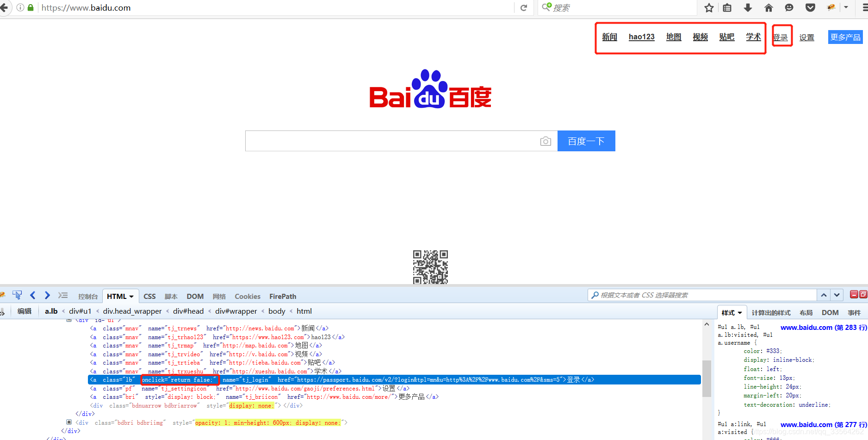Jump to next search result arrow
868x440 pixels.
click(x=837, y=295)
